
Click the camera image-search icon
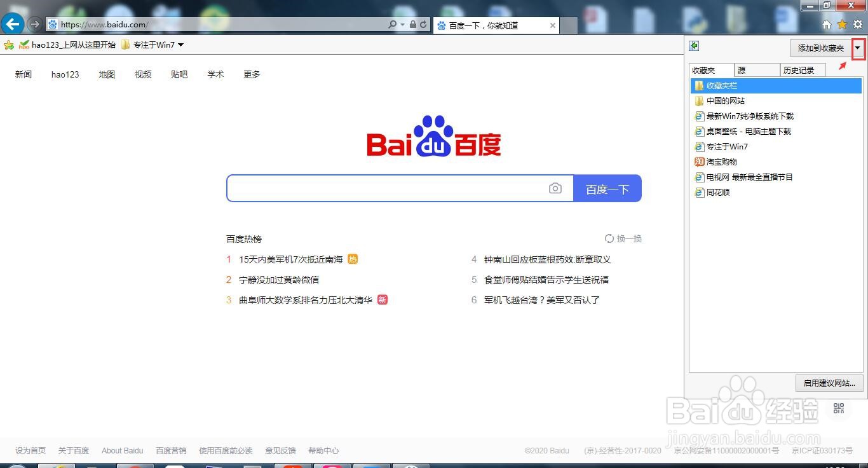(555, 188)
